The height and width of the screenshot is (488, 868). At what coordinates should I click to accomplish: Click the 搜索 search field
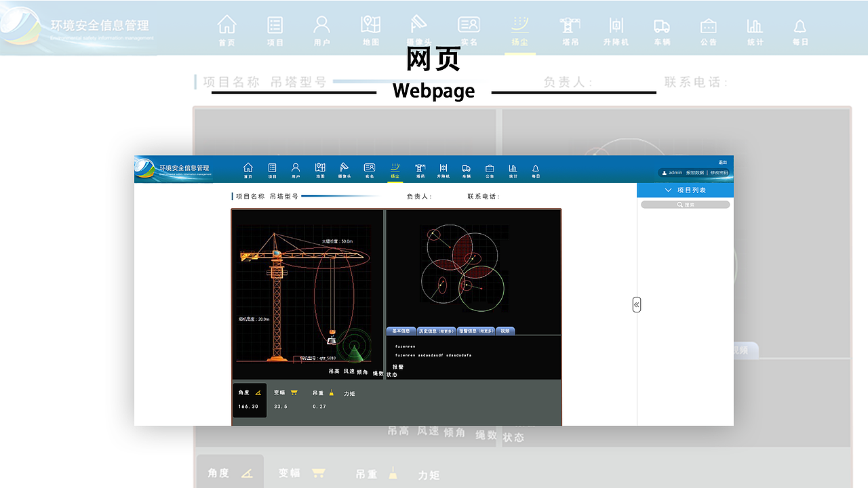tap(685, 205)
